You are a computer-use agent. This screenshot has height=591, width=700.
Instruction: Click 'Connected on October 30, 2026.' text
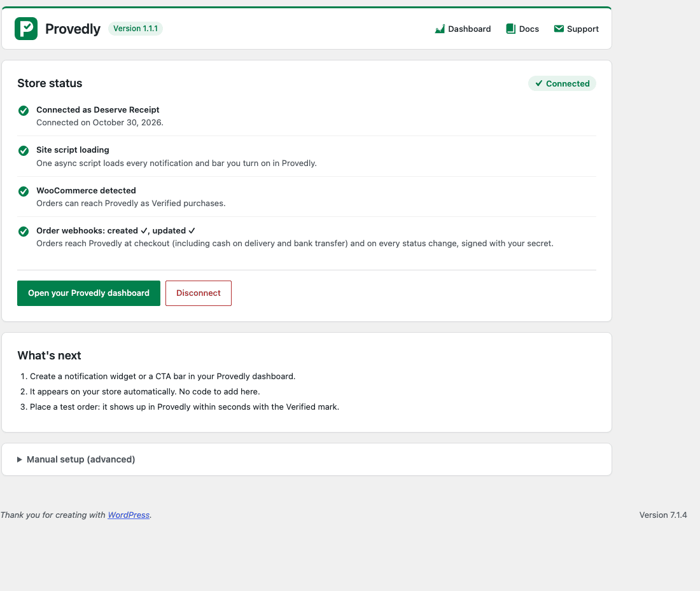coord(100,123)
